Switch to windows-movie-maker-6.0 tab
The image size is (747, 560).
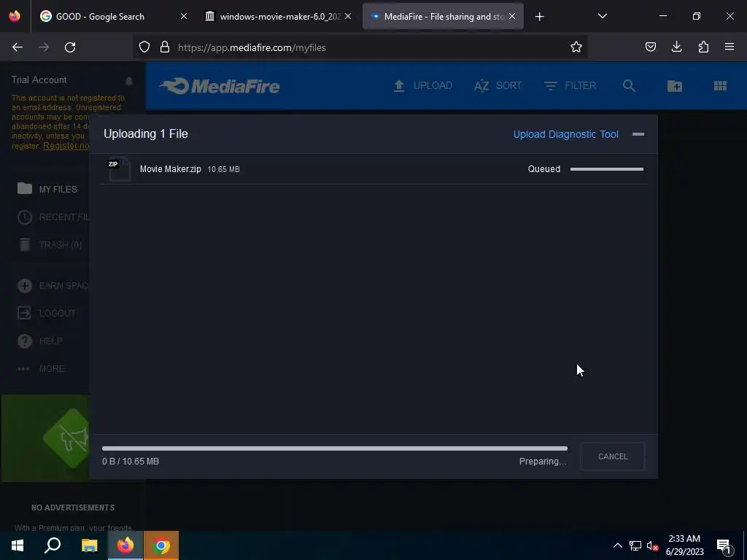pos(279,17)
